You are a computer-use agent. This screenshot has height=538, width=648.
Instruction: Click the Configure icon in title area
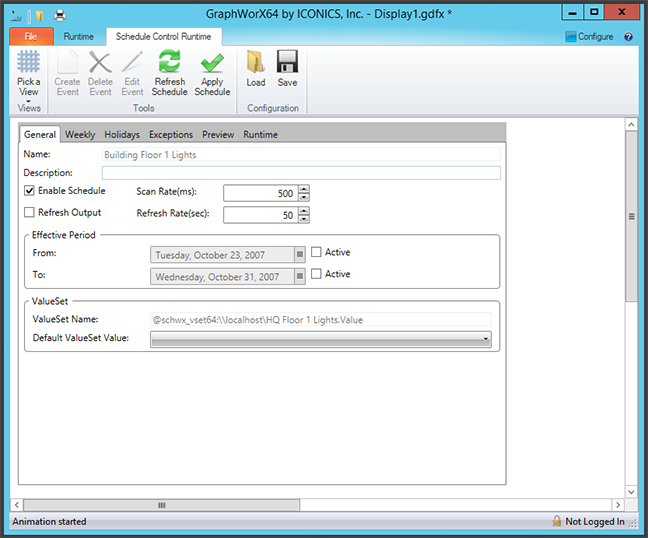tap(570, 37)
